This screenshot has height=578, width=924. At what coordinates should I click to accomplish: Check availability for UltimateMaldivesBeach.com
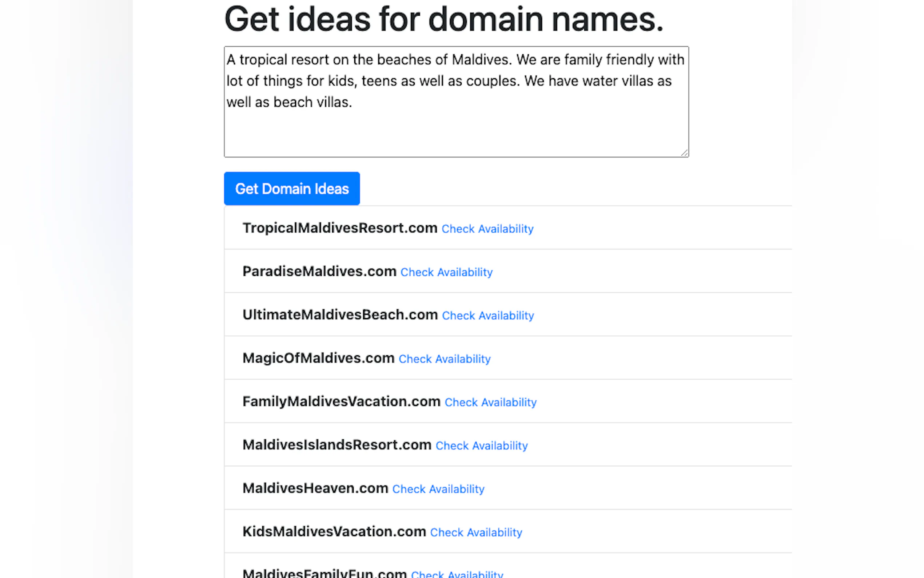click(x=487, y=315)
